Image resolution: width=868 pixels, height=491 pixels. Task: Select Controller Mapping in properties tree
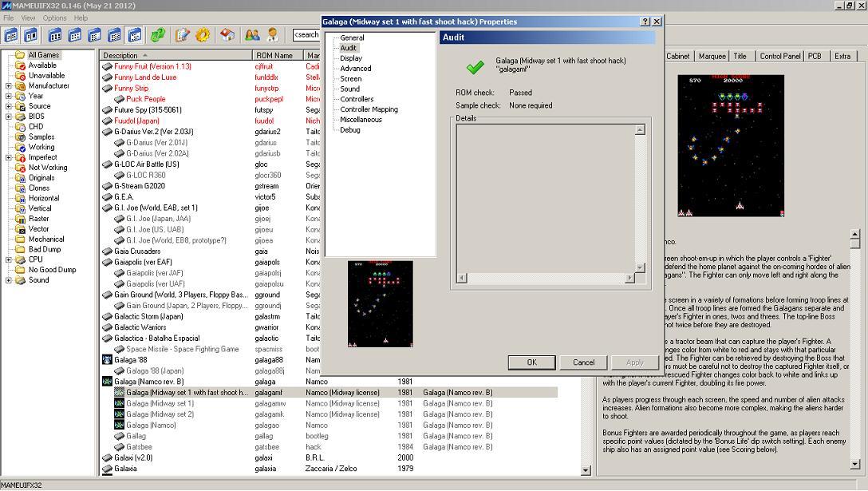point(369,109)
